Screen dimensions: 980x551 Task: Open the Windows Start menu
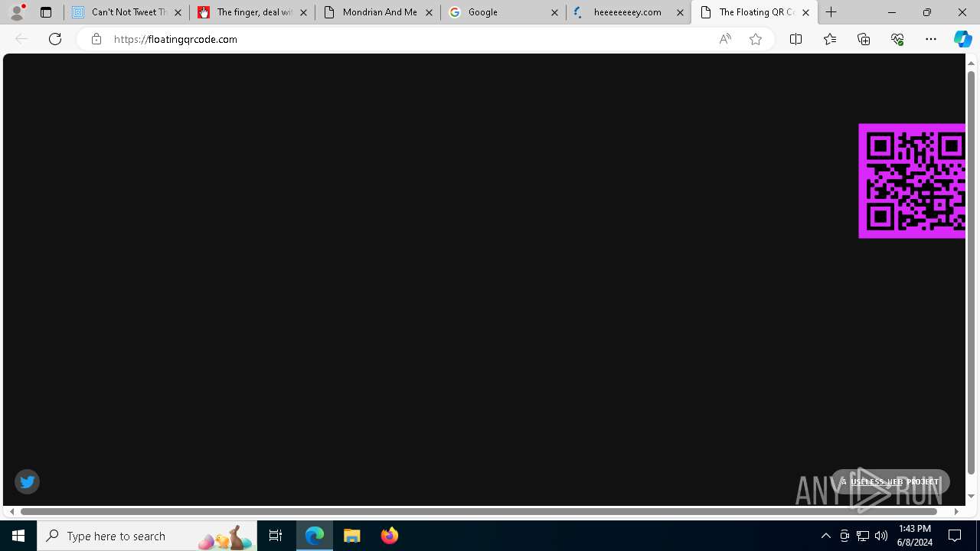coord(18,536)
